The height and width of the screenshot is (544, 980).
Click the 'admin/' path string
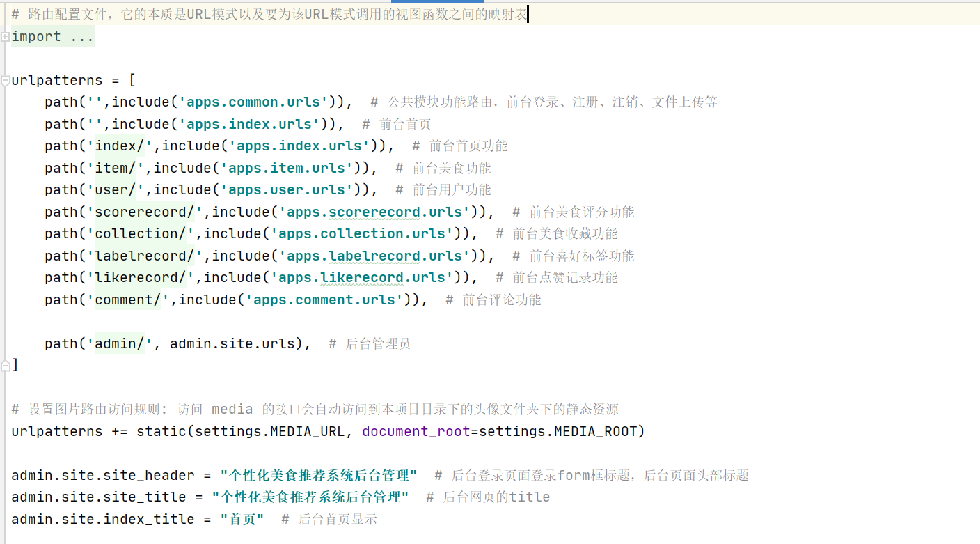coord(120,343)
